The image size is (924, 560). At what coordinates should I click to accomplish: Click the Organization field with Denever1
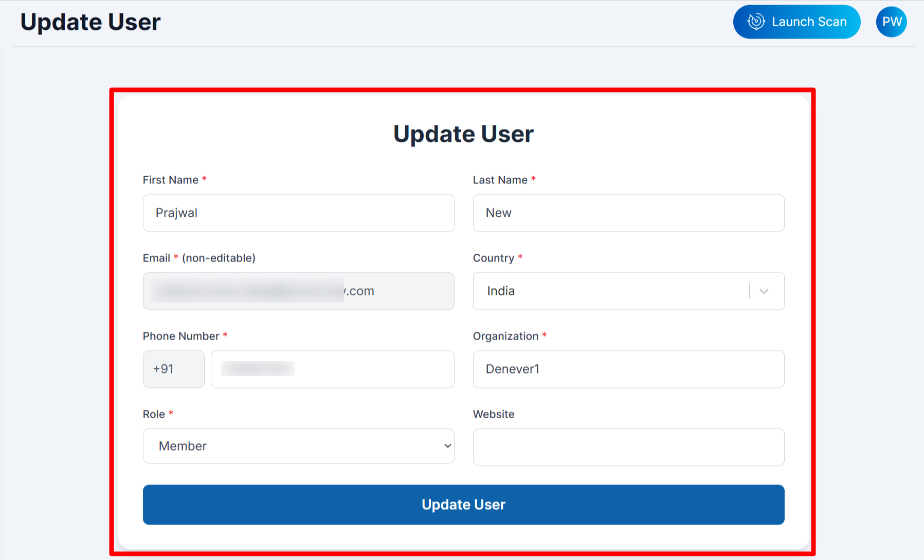point(628,369)
